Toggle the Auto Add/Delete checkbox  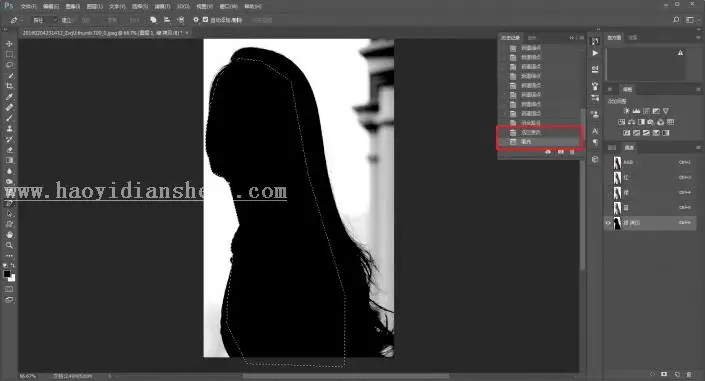(x=205, y=20)
